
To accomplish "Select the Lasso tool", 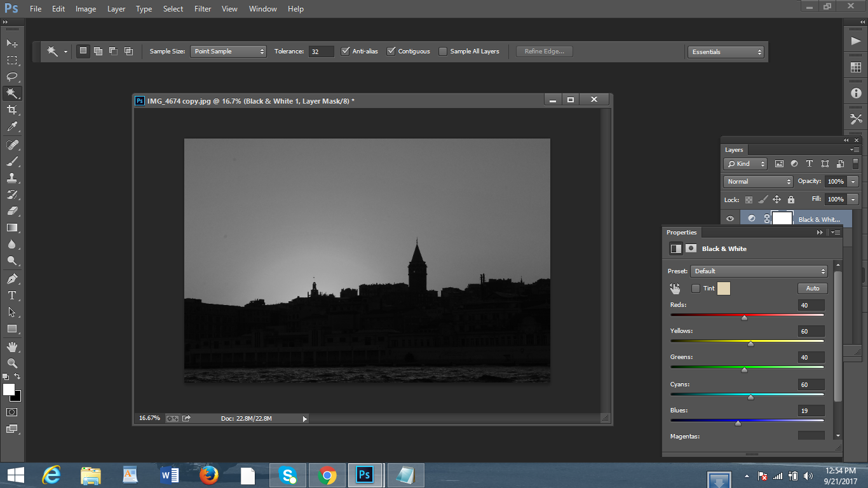I will tap(12, 77).
